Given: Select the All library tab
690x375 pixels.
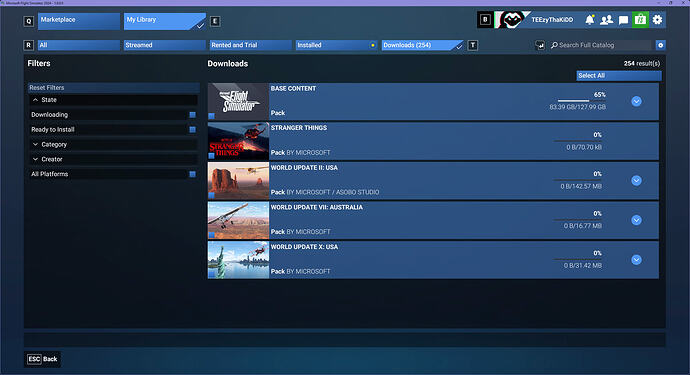Looking at the screenshot, I should [x=79, y=45].
